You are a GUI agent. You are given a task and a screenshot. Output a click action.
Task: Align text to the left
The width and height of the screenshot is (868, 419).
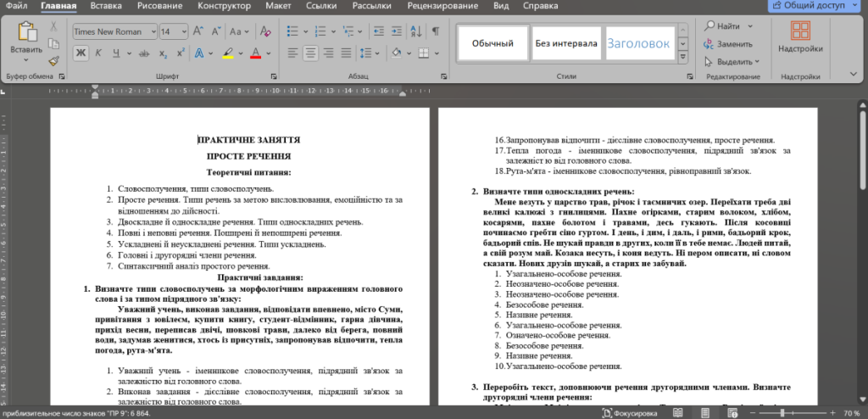click(292, 53)
